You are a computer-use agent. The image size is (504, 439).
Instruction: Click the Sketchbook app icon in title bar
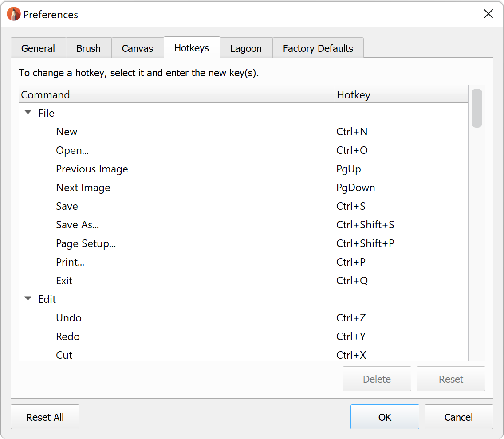(x=14, y=14)
